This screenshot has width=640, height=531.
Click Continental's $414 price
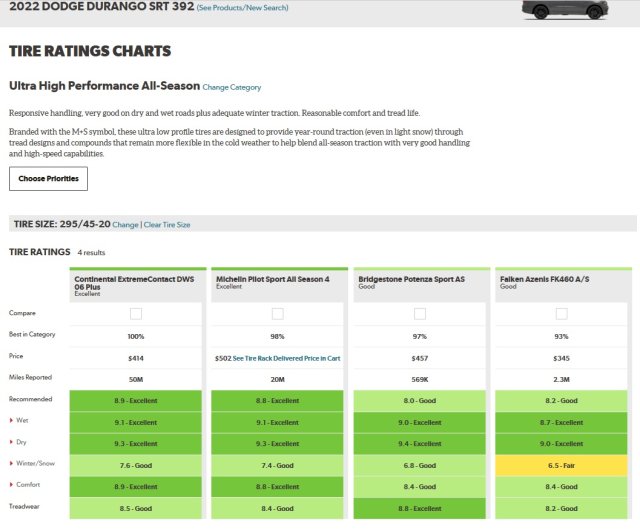[x=136, y=358]
